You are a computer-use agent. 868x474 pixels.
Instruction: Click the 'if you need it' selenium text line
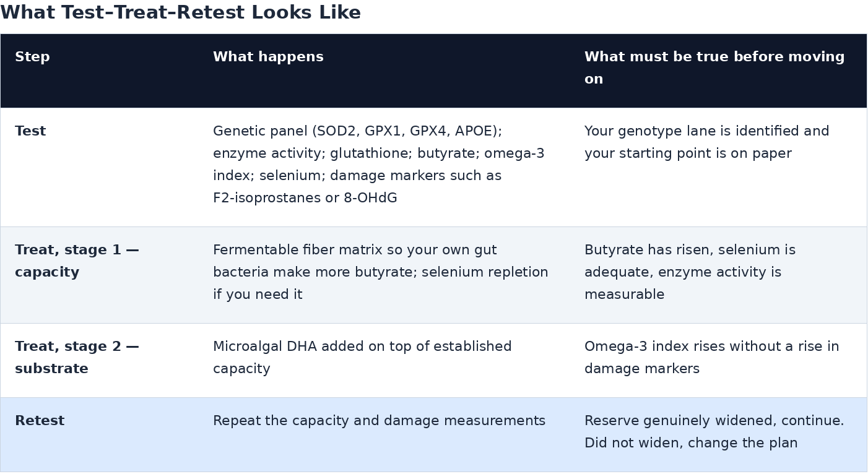pos(258,295)
